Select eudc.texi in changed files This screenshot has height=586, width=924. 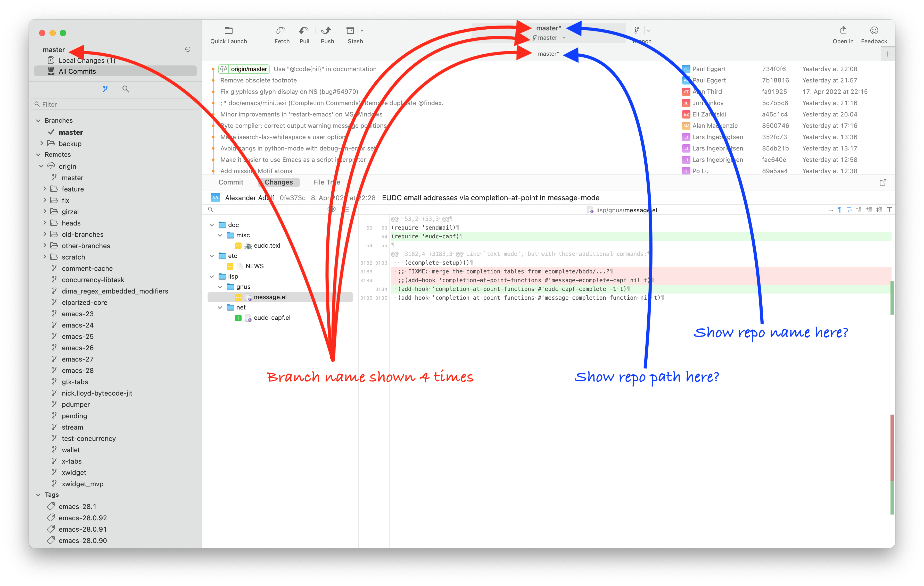tap(267, 245)
